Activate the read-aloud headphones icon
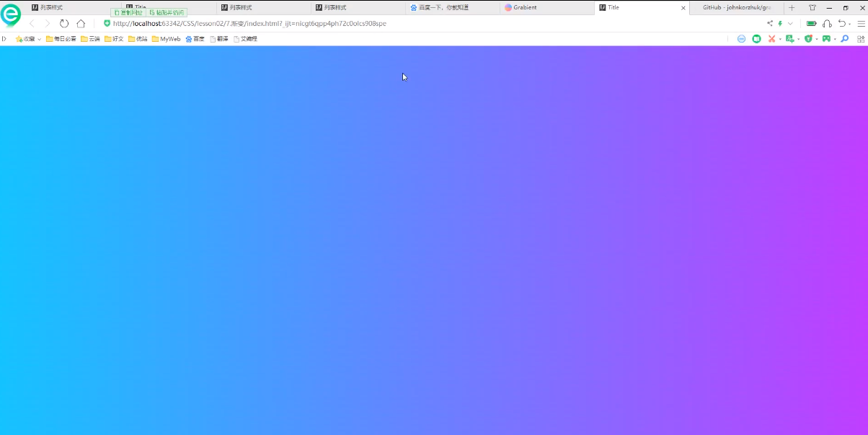The width and height of the screenshot is (868, 435). click(x=827, y=24)
